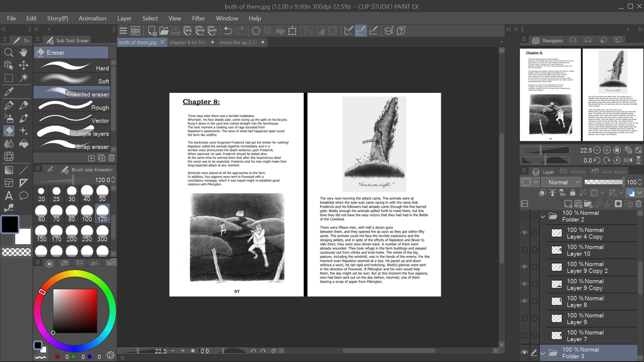Hide Layer 9 Copy eye icon
The image size is (644, 362).
525,284
